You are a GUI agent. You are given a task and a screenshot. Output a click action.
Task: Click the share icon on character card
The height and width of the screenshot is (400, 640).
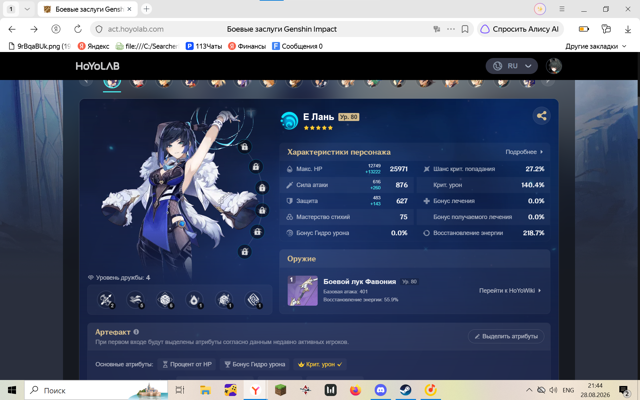coord(542,116)
